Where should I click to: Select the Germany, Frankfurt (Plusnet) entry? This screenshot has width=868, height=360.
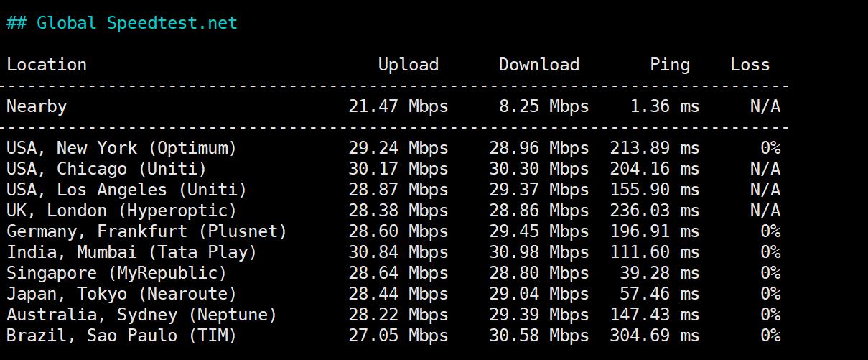coord(146,231)
